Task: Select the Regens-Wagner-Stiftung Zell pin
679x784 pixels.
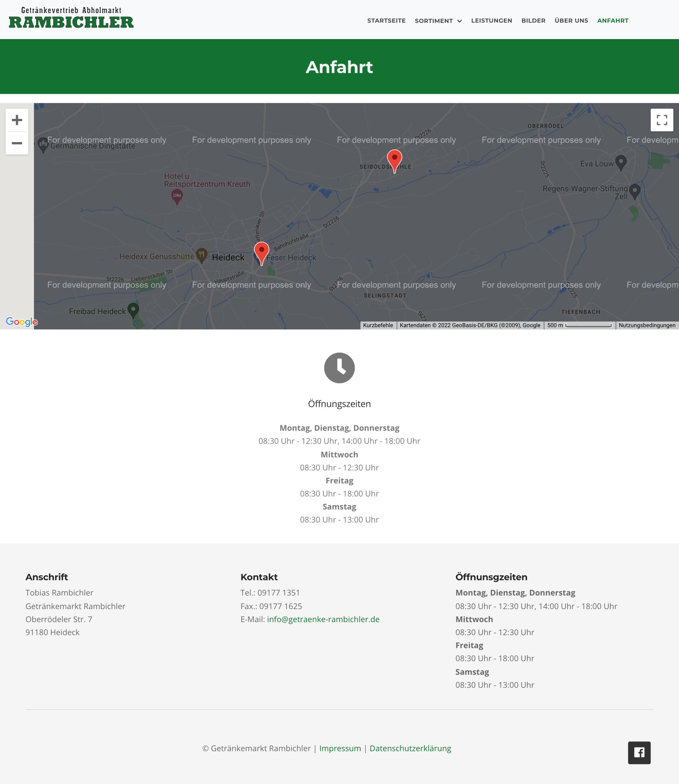Action: [x=635, y=192]
